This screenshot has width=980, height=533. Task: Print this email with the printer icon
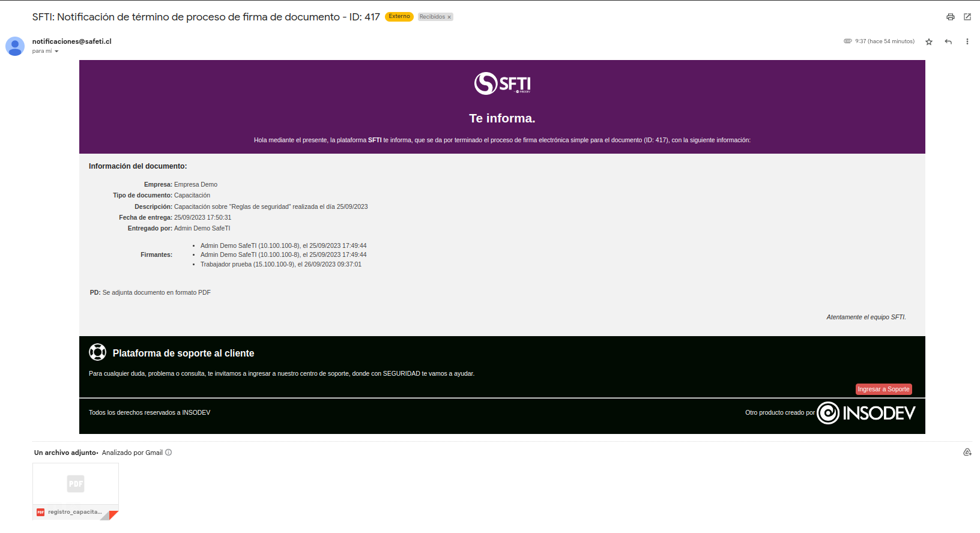pyautogui.click(x=951, y=17)
